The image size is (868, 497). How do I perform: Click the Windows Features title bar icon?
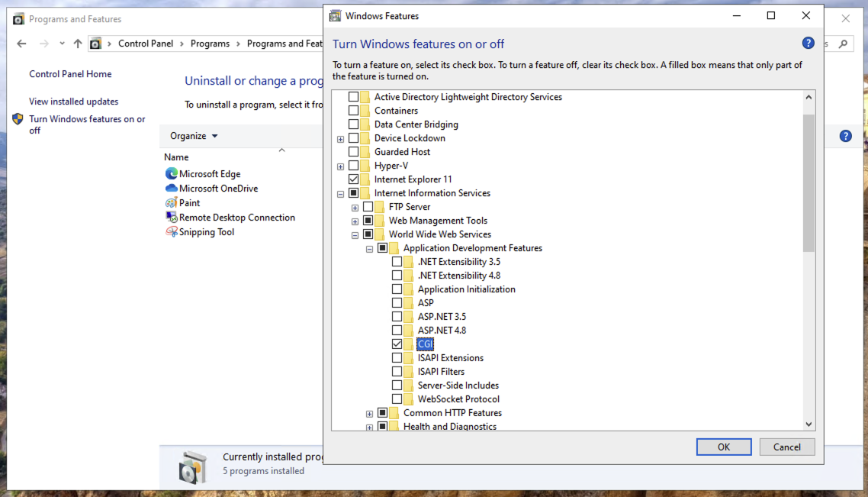point(335,15)
